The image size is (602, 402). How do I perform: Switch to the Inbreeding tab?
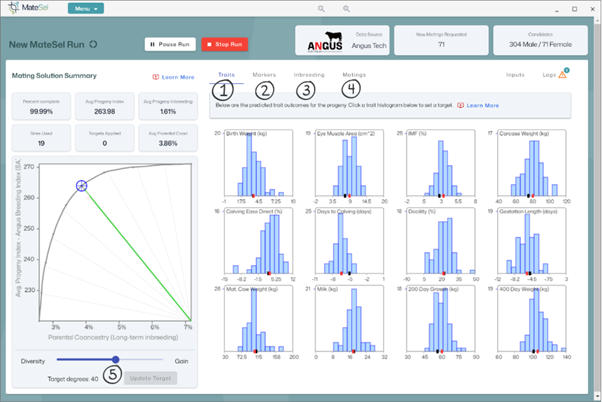coord(308,74)
